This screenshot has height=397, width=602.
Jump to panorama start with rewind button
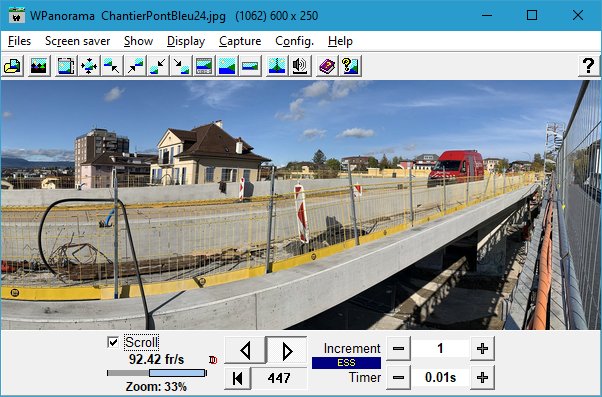click(x=238, y=378)
